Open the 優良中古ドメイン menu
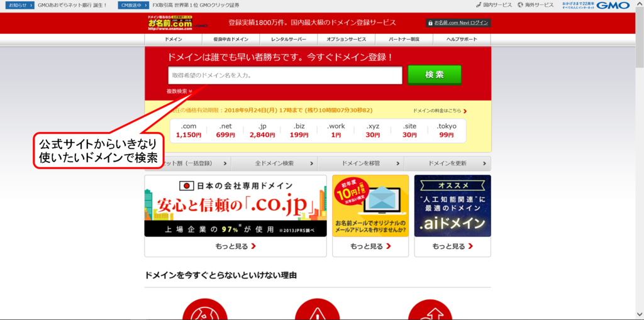 [231, 40]
